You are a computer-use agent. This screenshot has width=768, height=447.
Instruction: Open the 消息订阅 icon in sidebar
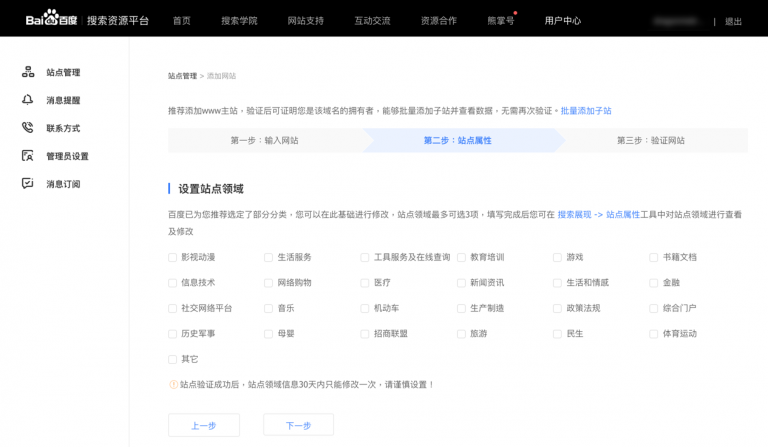28,184
